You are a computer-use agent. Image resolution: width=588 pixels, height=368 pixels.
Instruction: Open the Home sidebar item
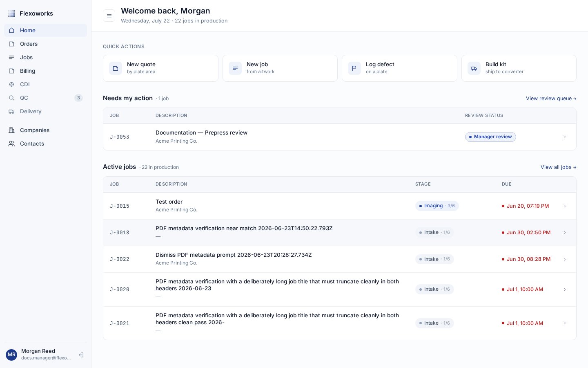point(45,30)
